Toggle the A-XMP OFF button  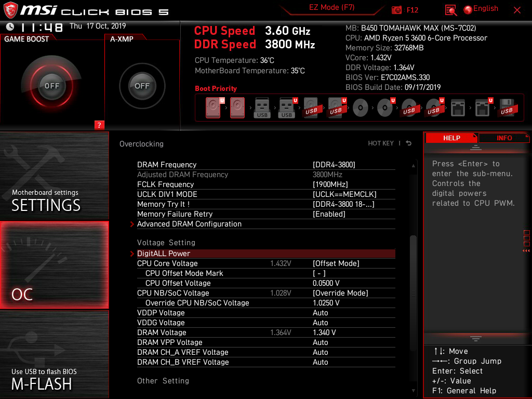click(142, 86)
